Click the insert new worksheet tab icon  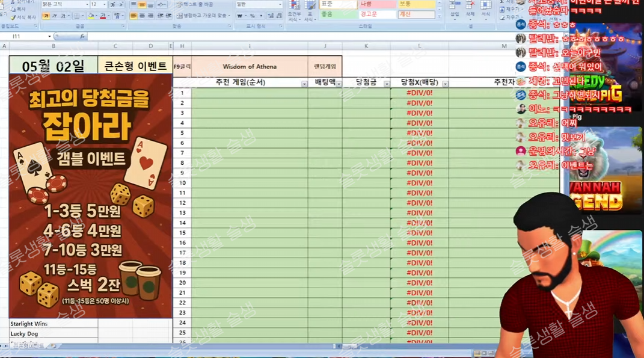54,346
